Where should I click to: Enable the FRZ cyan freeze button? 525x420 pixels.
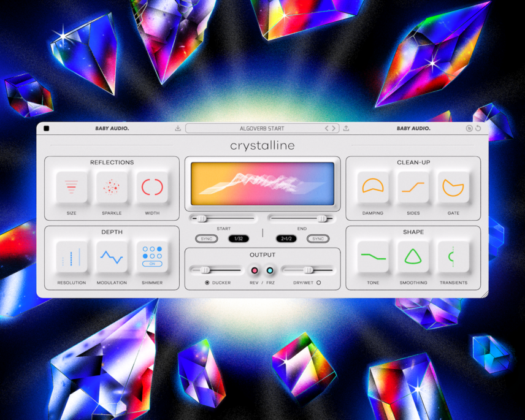270,270
